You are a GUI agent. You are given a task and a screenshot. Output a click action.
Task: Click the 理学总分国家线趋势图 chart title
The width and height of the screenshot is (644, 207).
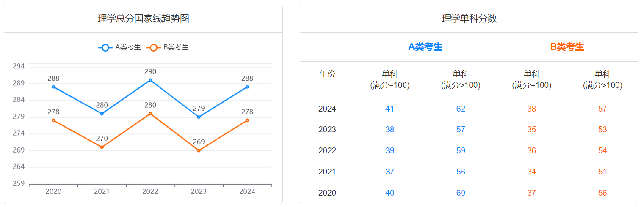pyautogui.click(x=143, y=19)
